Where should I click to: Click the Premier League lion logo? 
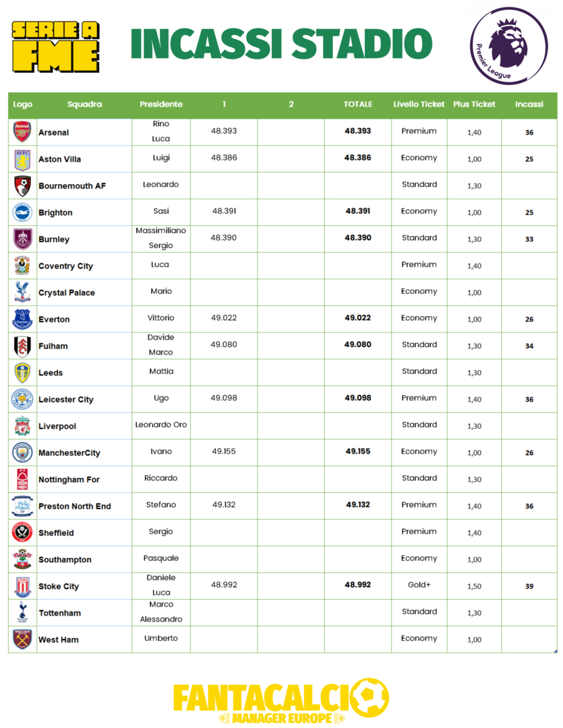500,45
